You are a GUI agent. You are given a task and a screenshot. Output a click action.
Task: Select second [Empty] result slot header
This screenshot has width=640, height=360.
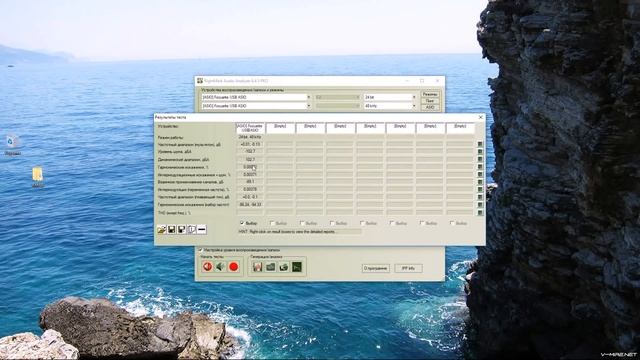280,128
